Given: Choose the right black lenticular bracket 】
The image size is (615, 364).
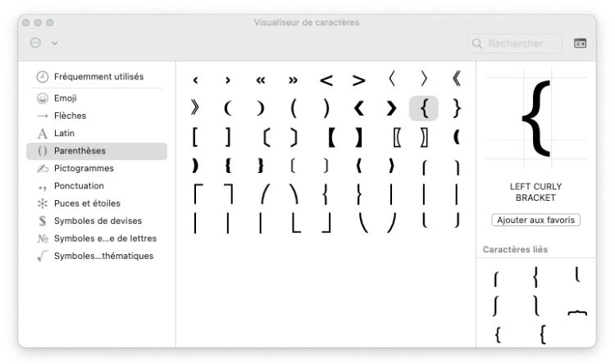Looking at the screenshot, I should (x=358, y=138).
